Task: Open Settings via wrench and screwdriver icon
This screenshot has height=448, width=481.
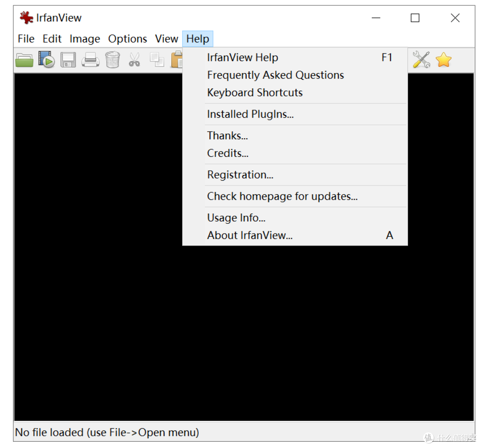Action: coord(421,60)
